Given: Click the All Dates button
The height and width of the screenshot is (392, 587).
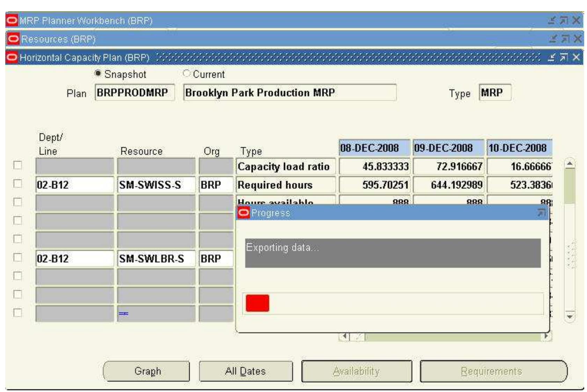Looking at the screenshot, I should (246, 371).
